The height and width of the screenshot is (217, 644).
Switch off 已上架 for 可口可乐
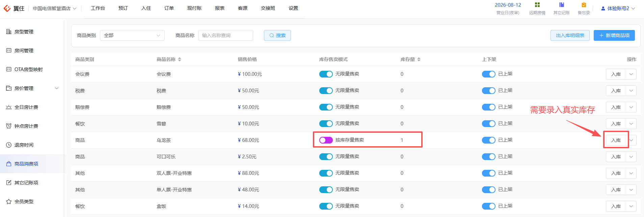pyautogui.click(x=489, y=157)
